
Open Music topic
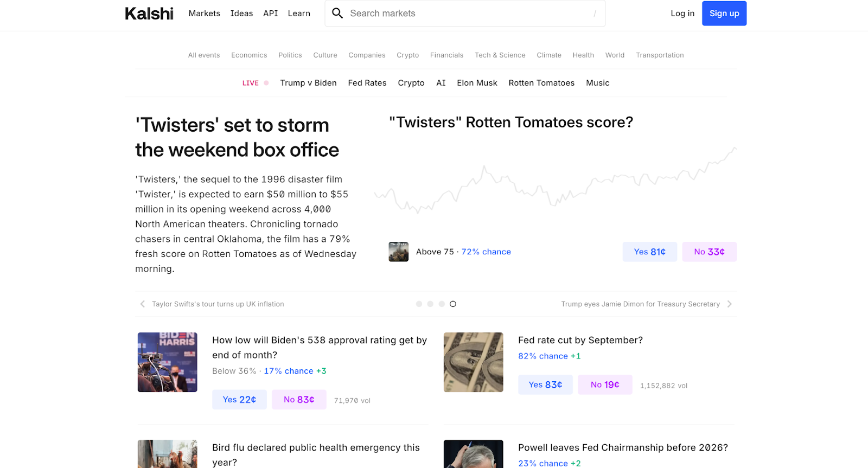pos(598,83)
